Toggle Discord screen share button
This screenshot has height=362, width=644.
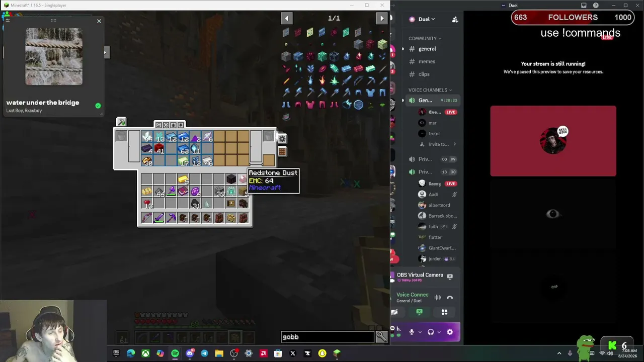(x=419, y=312)
